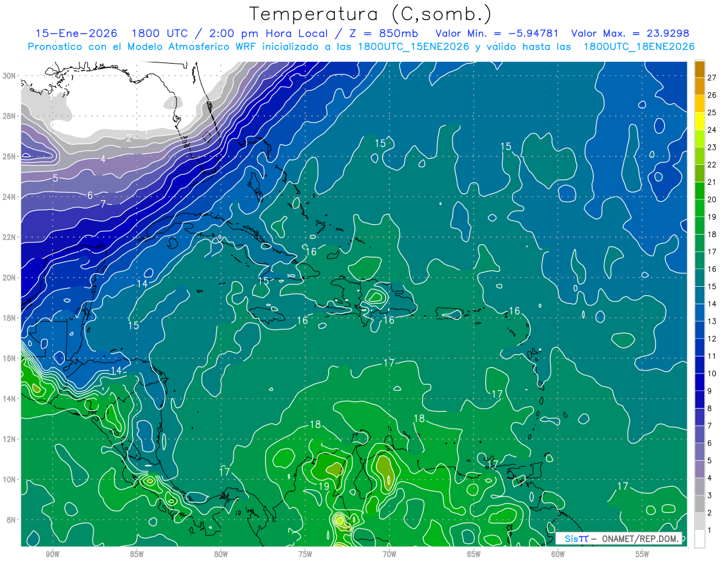Select the white swatch below legend value 1
Viewport: 728px width, 562px height.
[x=699, y=538]
